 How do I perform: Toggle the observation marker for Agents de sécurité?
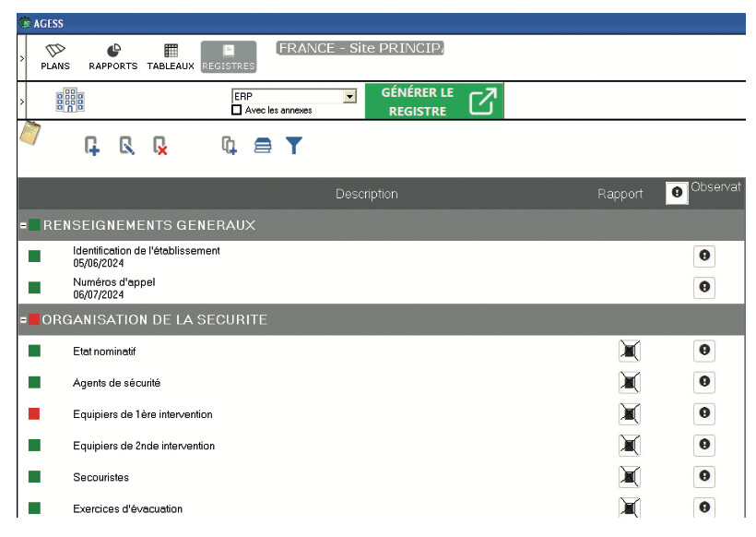pyautogui.click(x=703, y=382)
